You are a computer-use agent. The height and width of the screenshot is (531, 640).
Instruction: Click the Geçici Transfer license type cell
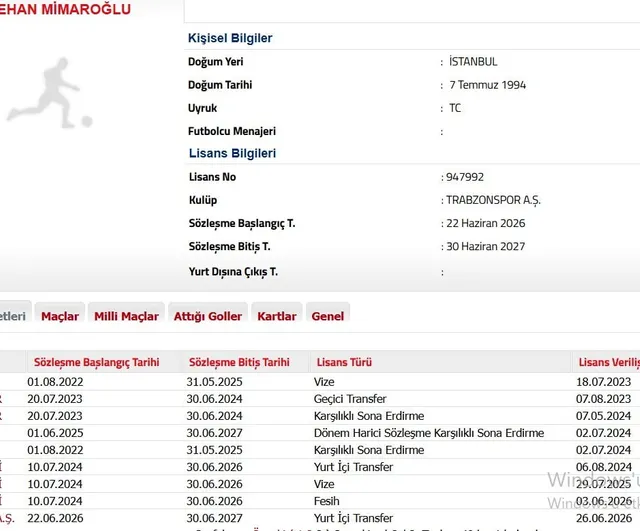click(350, 399)
